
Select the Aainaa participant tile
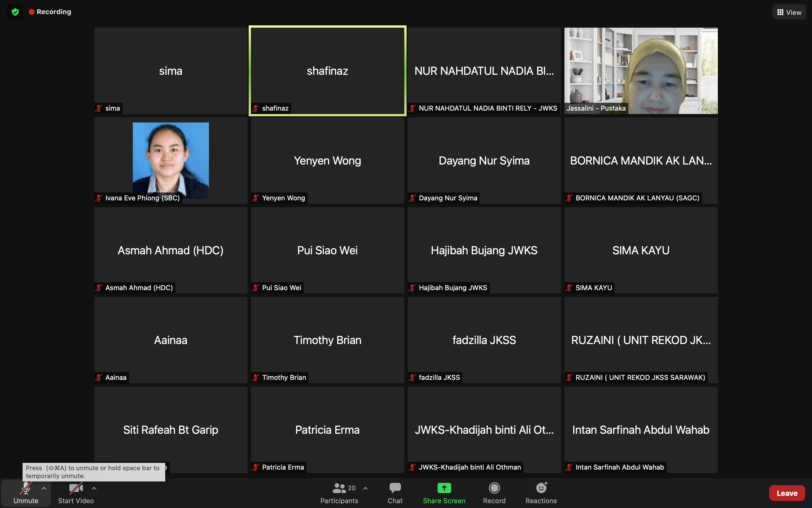[x=171, y=340]
